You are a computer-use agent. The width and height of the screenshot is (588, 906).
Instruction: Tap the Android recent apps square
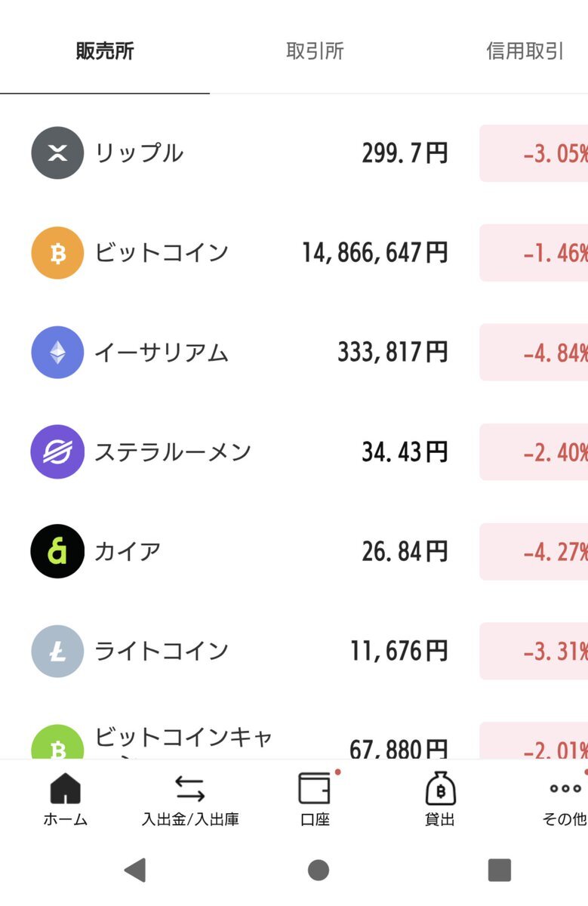(499, 870)
